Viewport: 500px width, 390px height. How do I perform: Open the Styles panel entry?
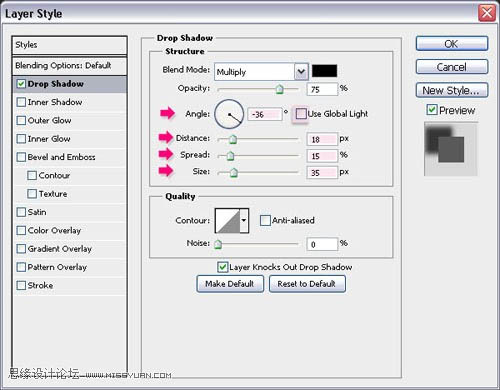(70, 45)
